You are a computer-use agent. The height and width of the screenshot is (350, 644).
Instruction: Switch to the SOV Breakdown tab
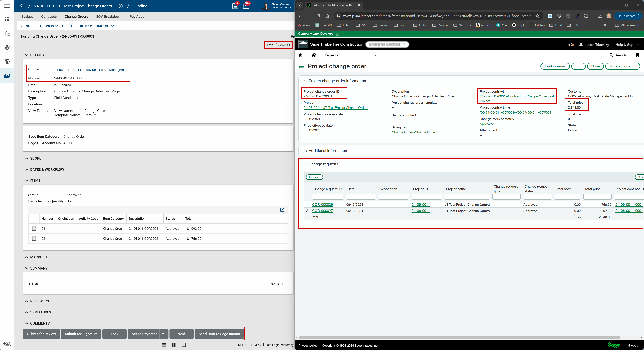coord(109,16)
